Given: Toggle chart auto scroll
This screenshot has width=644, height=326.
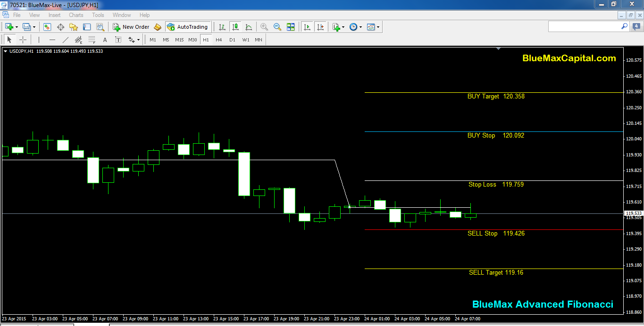Looking at the screenshot, I should point(307,27).
